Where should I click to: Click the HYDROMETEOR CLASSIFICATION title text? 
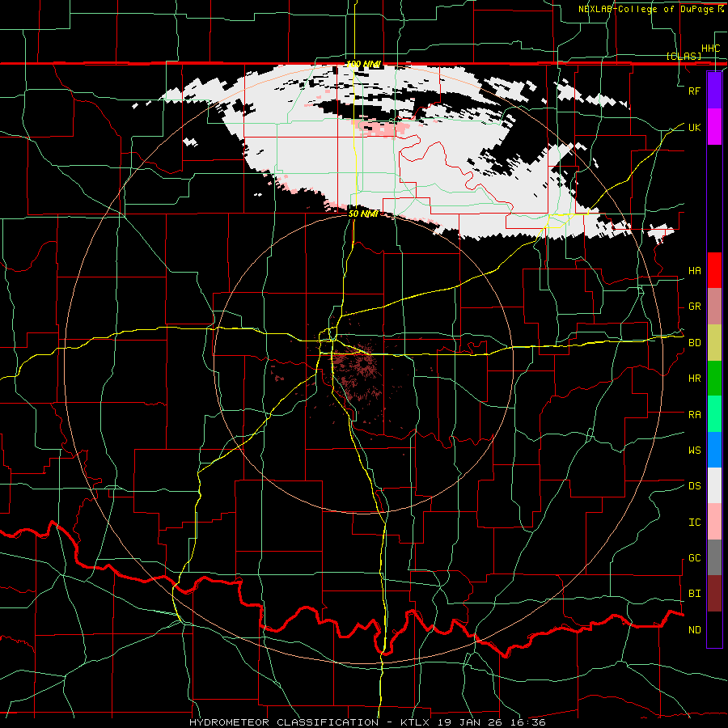click(284, 722)
